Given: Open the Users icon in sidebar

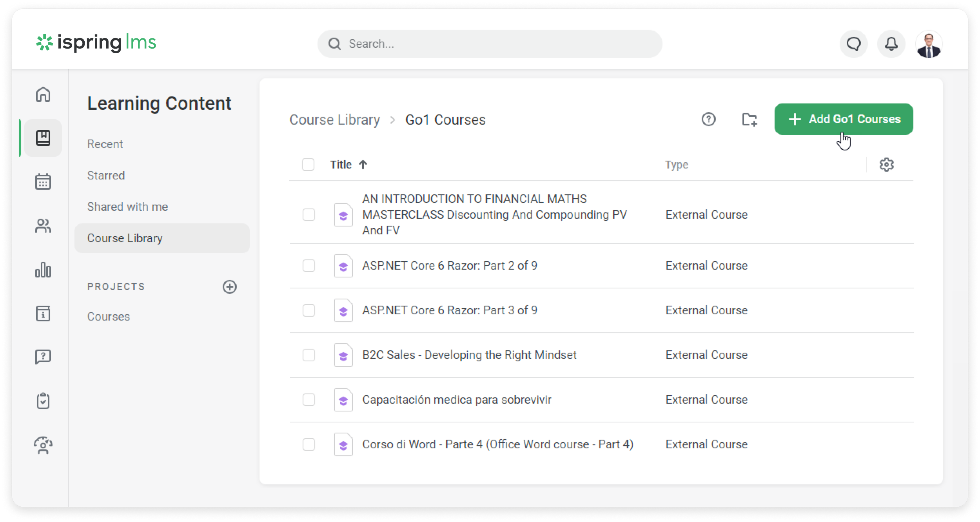Looking at the screenshot, I should [x=43, y=226].
